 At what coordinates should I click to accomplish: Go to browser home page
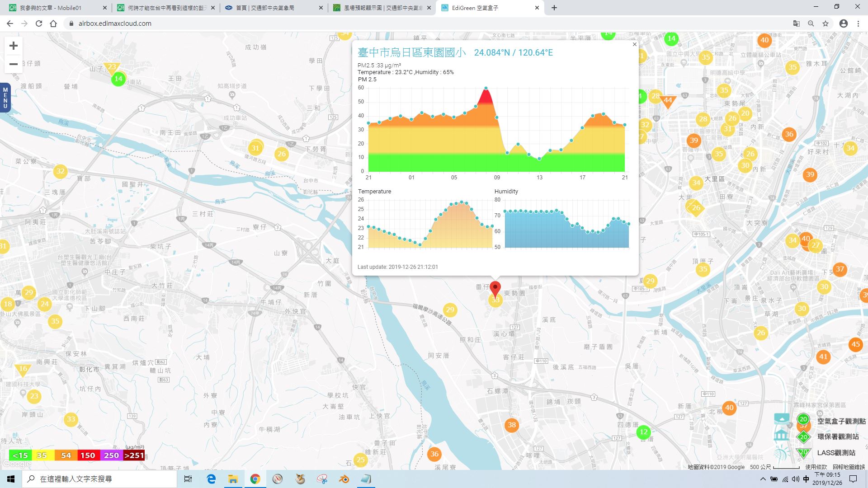53,23
